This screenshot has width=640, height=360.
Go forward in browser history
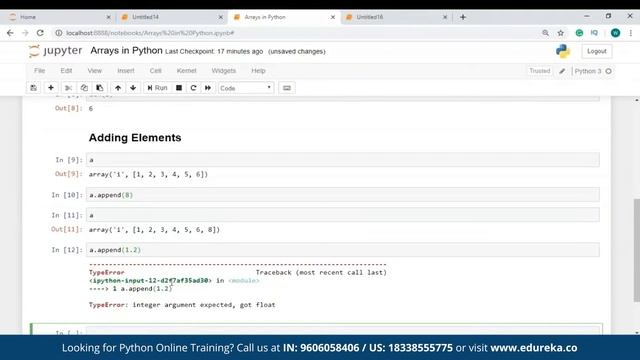click(25, 33)
